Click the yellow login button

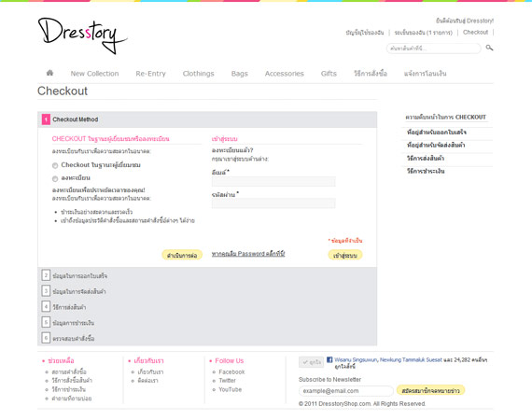[345, 255]
